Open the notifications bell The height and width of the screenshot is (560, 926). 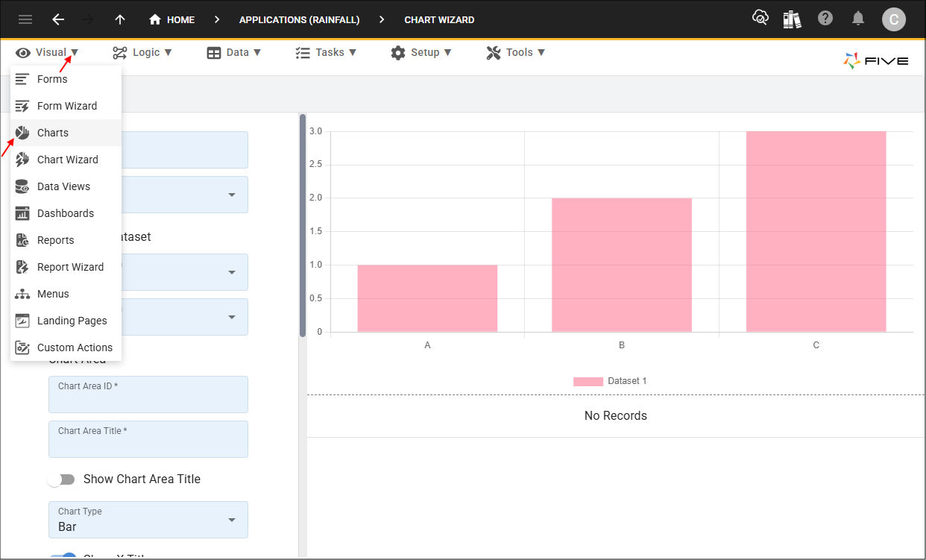(858, 19)
